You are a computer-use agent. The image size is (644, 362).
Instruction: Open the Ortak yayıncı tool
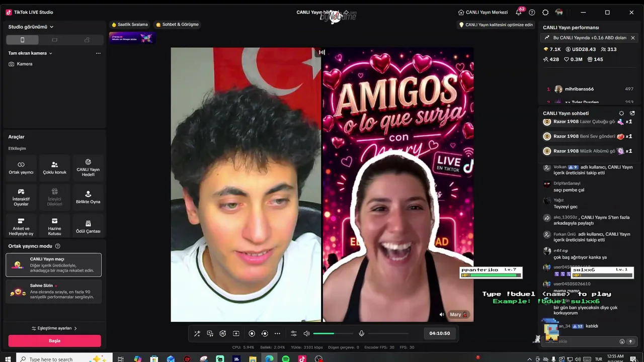tap(21, 168)
